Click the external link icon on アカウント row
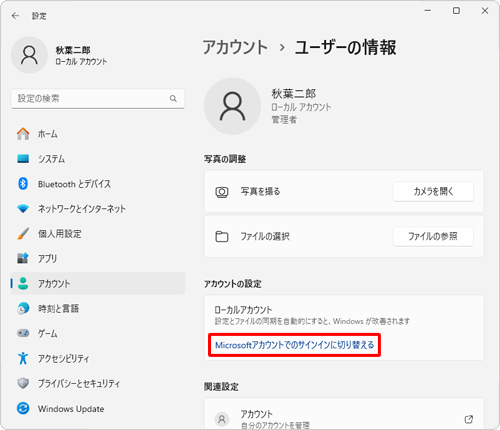This screenshot has height=430, width=500. click(x=469, y=419)
